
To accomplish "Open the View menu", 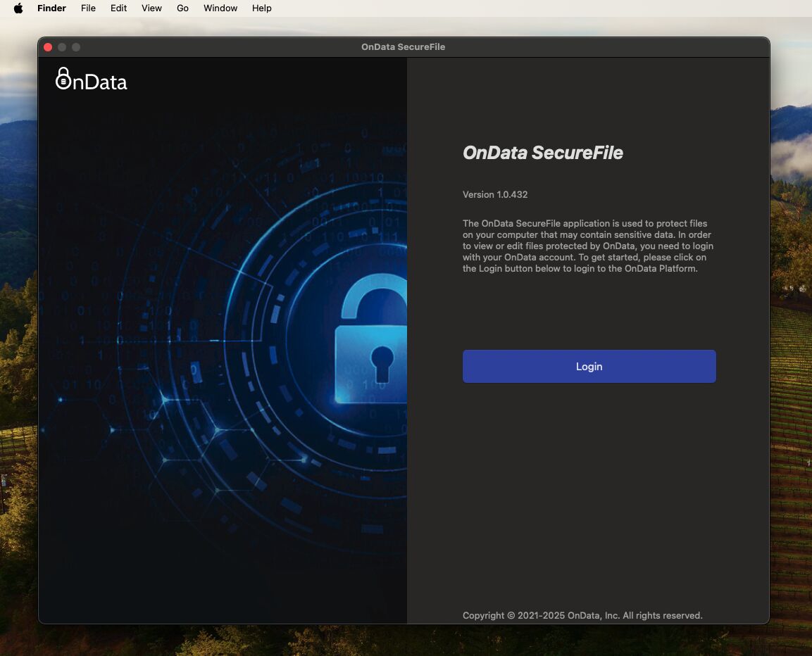I will [x=151, y=8].
